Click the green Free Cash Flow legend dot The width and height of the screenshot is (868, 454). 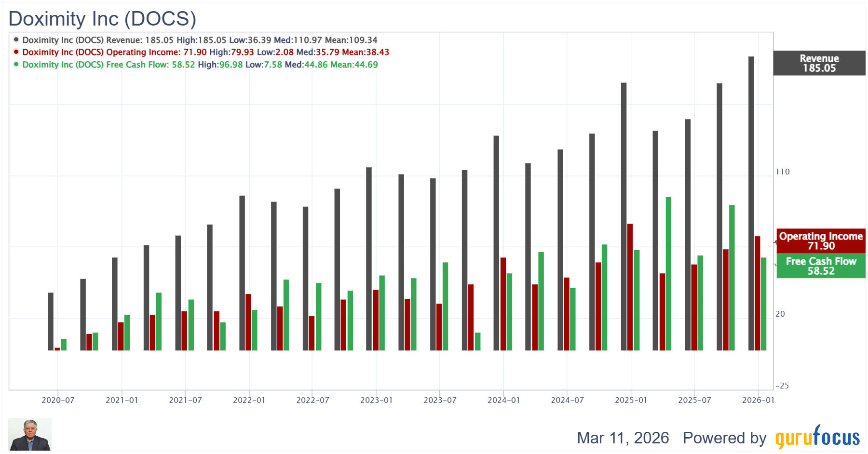click(x=16, y=64)
